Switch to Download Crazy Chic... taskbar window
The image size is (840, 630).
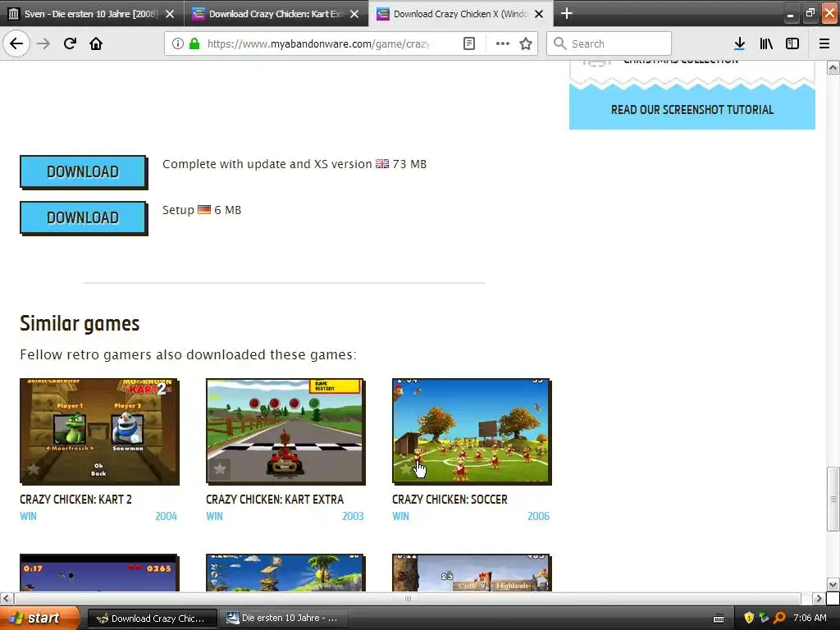152,619
